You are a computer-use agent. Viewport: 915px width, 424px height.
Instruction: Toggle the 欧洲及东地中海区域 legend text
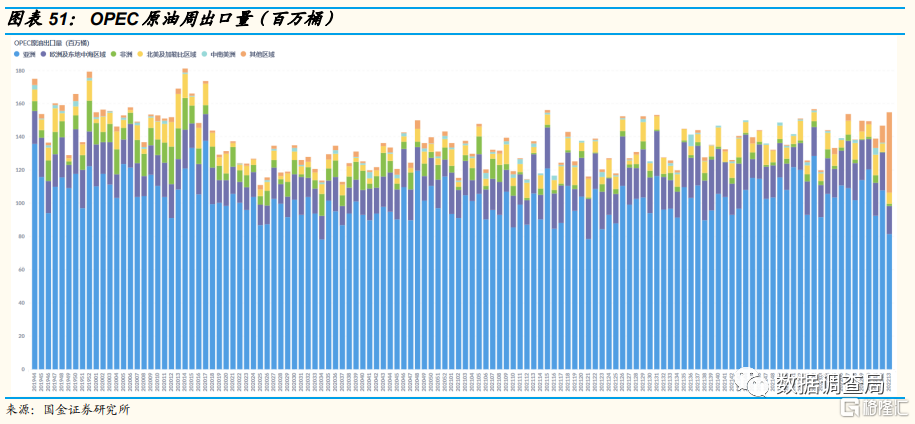[x=77, y=53]
